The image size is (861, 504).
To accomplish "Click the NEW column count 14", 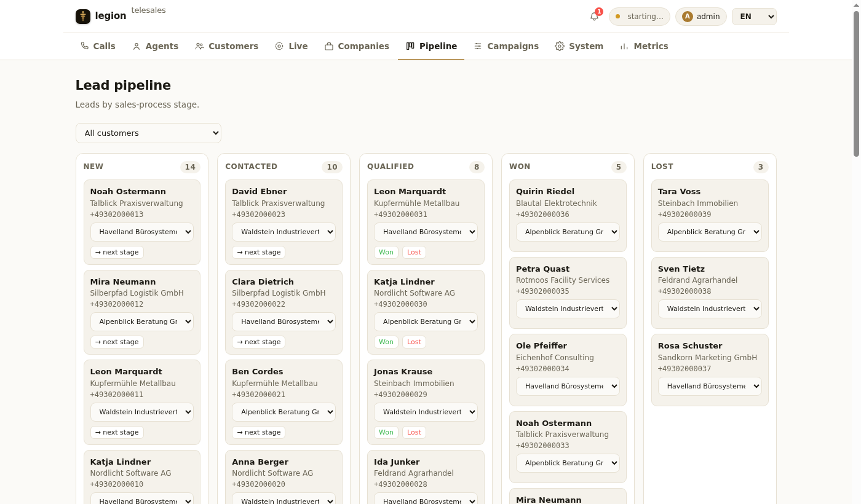I will (x=190, y=167).
